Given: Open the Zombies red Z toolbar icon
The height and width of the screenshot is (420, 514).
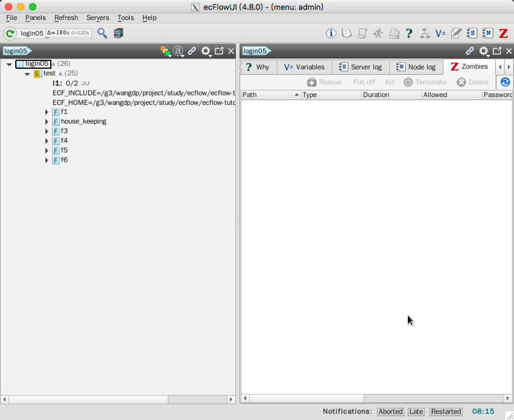Looking at the screenshot, I should [504, 33].
